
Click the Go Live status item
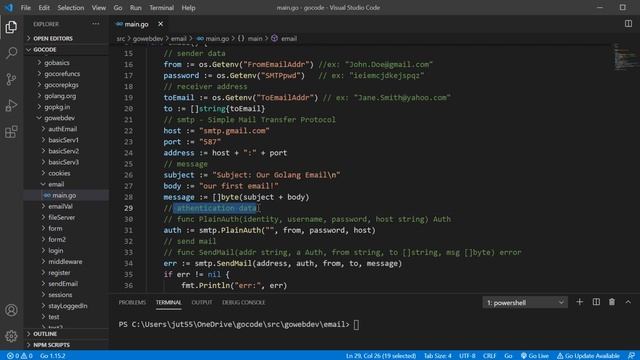(534, 356)
